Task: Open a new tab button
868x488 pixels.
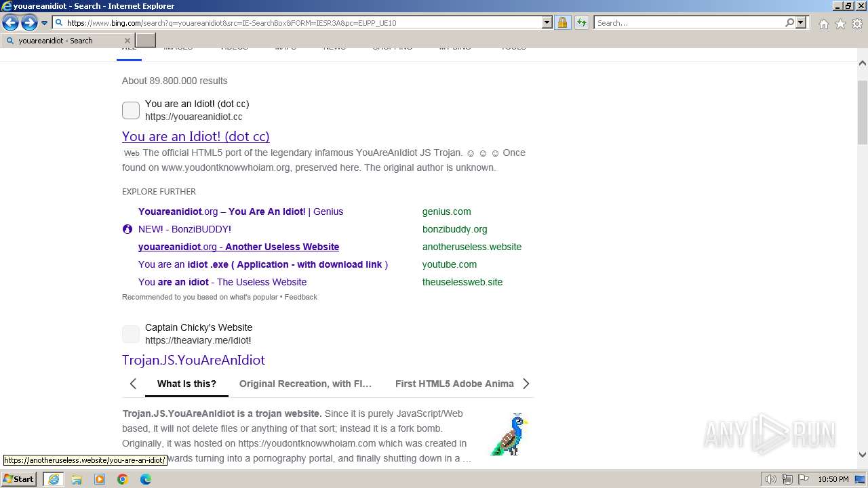Action: pos(146,41)
